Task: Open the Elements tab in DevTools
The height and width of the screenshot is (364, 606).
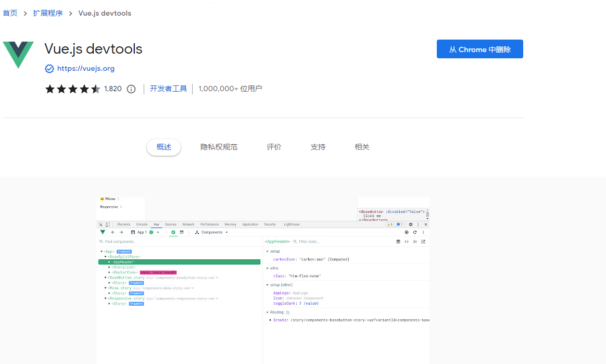Action: tap(124, 224)
